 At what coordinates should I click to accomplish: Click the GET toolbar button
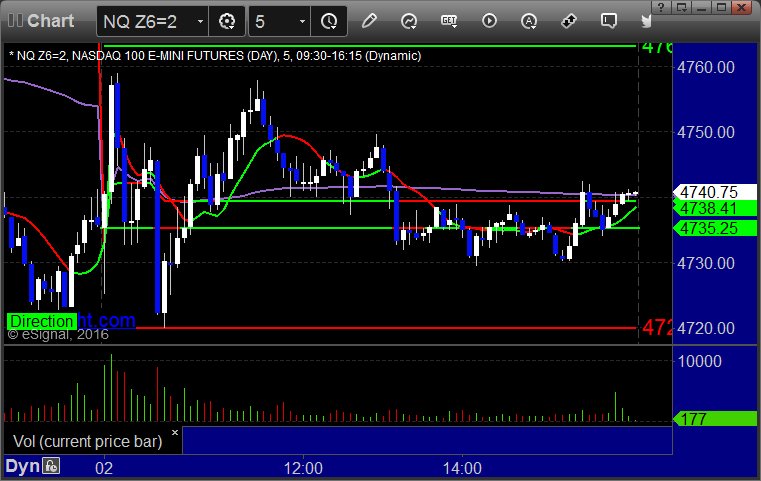(x=449, y=21)
